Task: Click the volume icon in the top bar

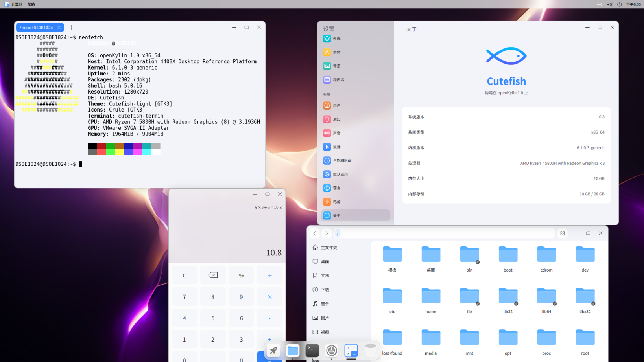Action: coord(610,4)
